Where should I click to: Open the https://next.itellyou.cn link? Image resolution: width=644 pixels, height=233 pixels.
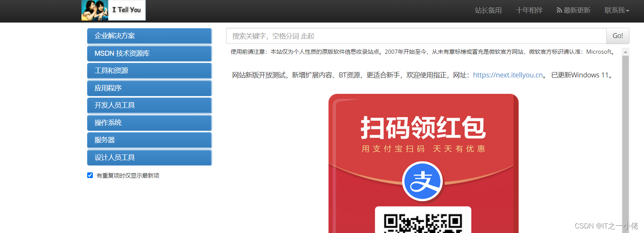pos(508,75)
